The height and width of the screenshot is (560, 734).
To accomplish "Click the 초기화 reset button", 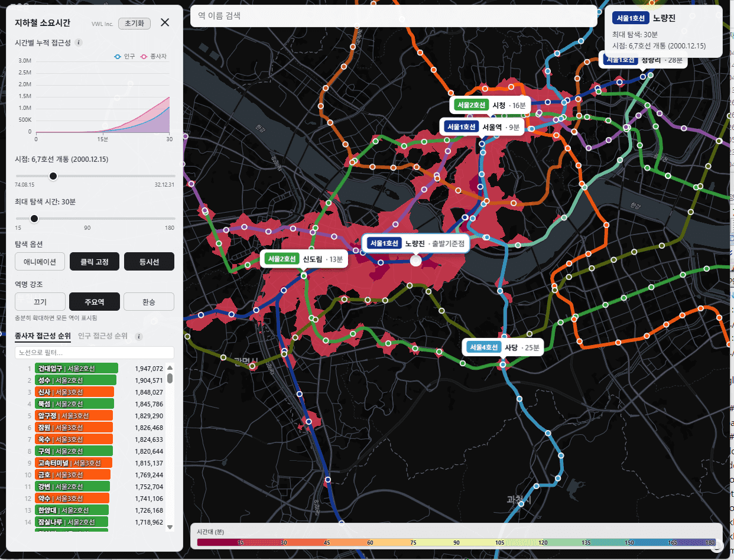I will tap(135, 23).
